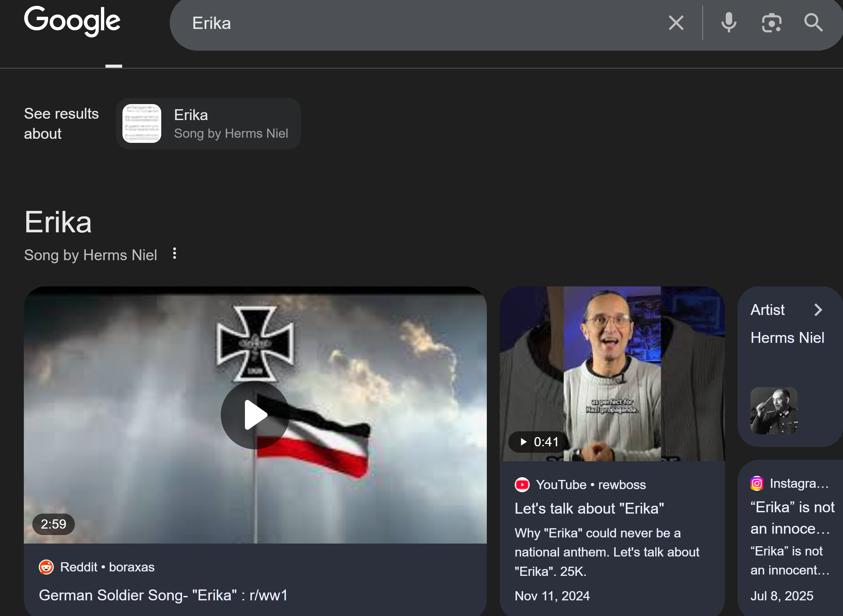Click the Erika heading title

[x=58, y=222]
